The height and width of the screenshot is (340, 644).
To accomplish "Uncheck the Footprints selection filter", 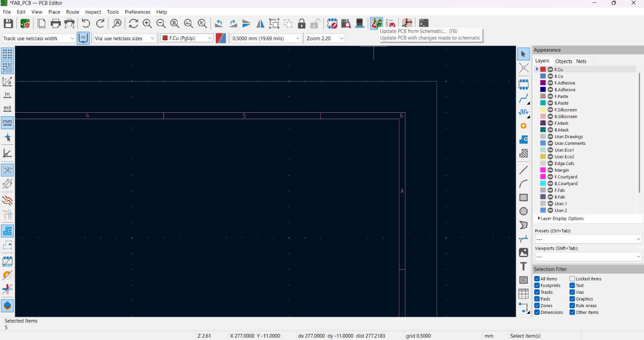I will (537, 286).
